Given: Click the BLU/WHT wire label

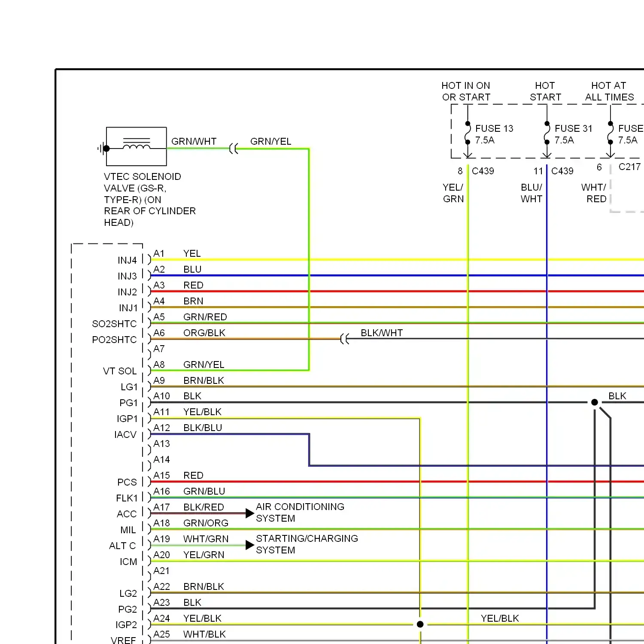Looking at the screenshot, I should pos(532,193).
